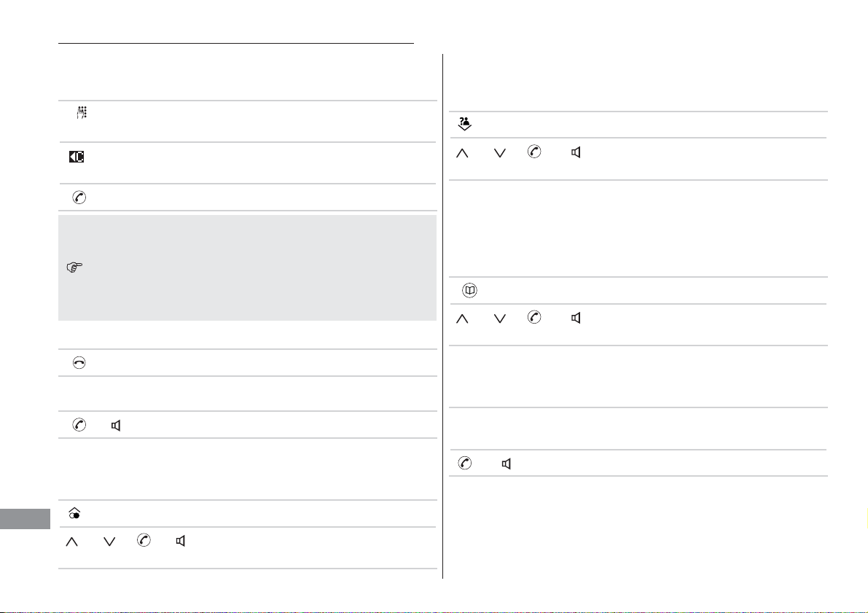Select the speaker icon beneath the phonebook icon
The width and height of the screenshot is (868, 613).
pos(576,318)
